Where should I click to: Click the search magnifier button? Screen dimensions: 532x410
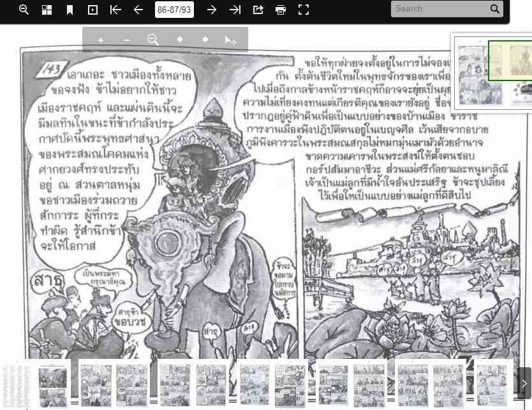495,9
